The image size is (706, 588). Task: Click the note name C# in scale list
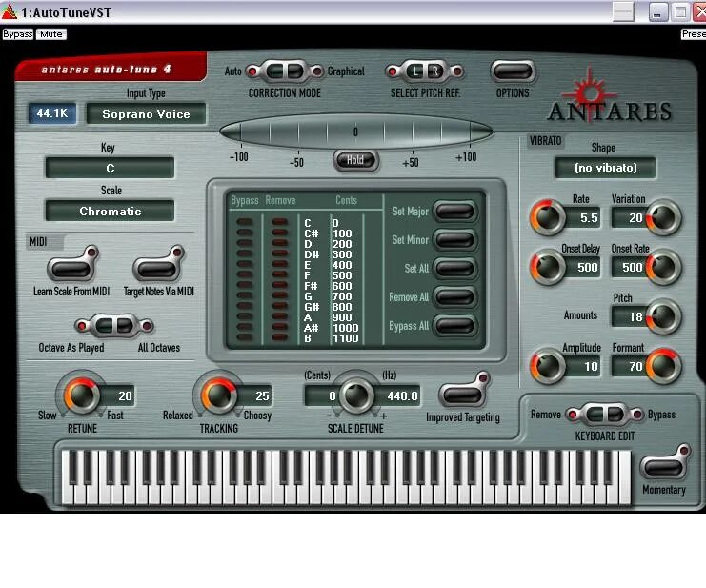(312, 233)
